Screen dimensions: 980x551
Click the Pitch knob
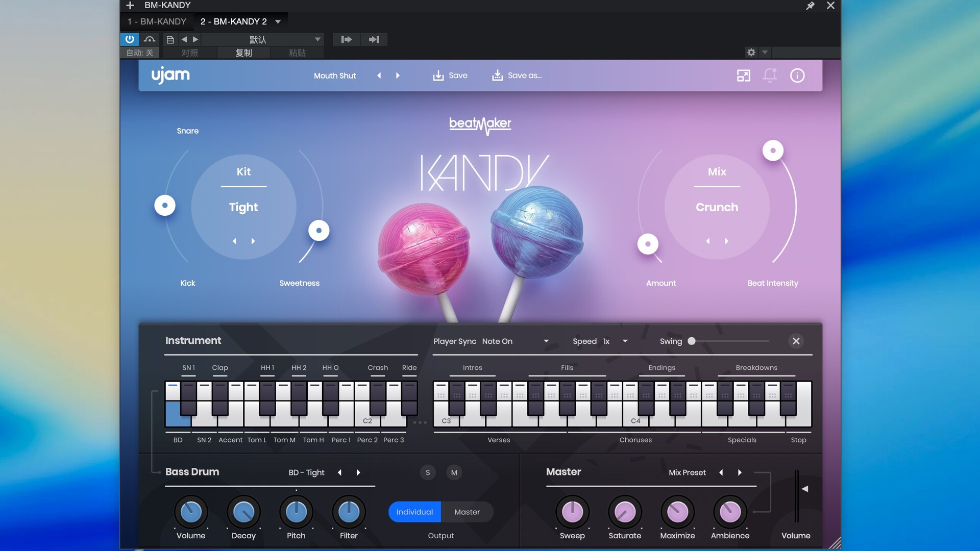296,512
